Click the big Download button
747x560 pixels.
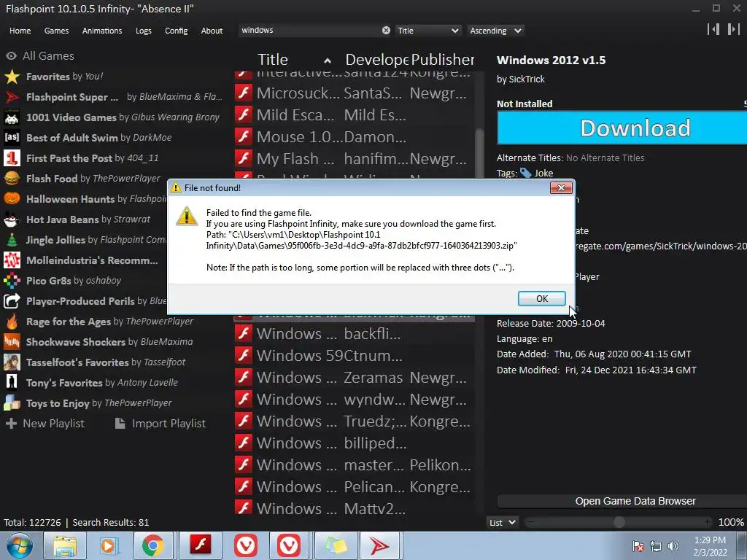coord(622,128)
